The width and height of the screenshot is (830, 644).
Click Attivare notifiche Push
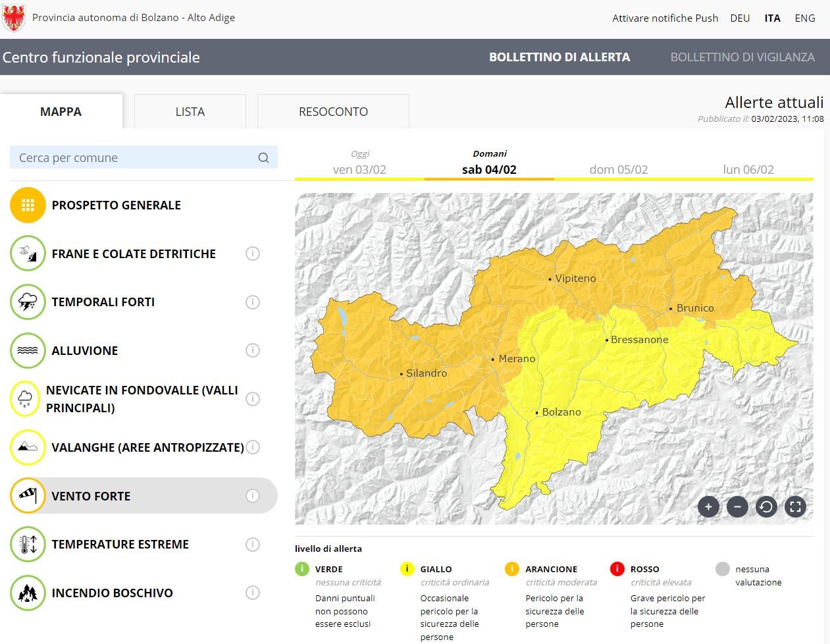click(x=665, y=18)
